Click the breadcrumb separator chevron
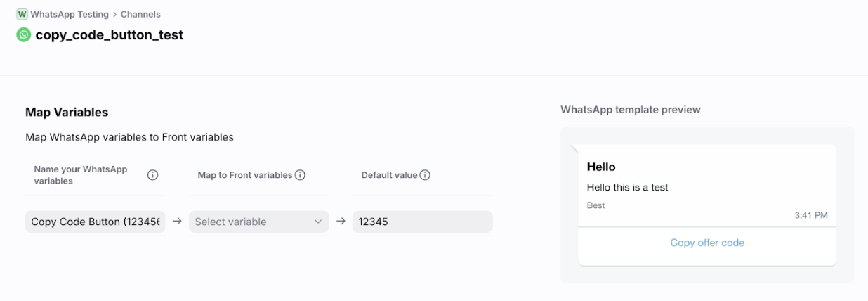The image size is (868, 301). click(114, 14)
